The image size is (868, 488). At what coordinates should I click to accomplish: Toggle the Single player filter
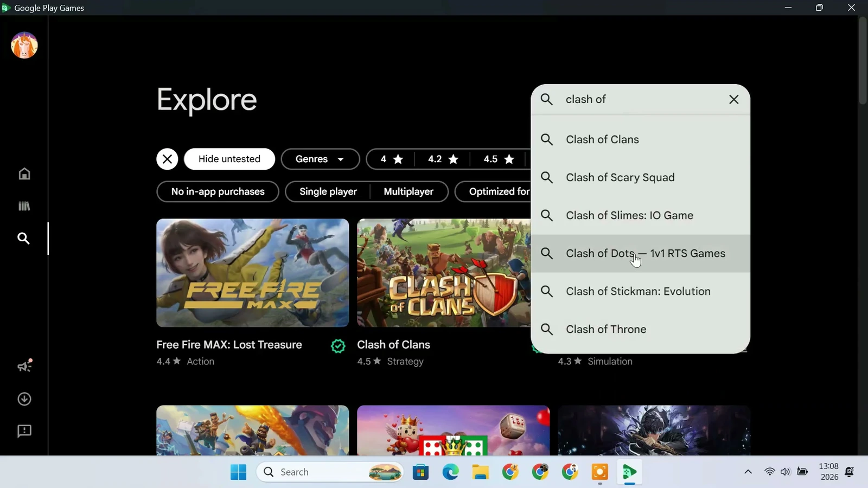point(328,191)
